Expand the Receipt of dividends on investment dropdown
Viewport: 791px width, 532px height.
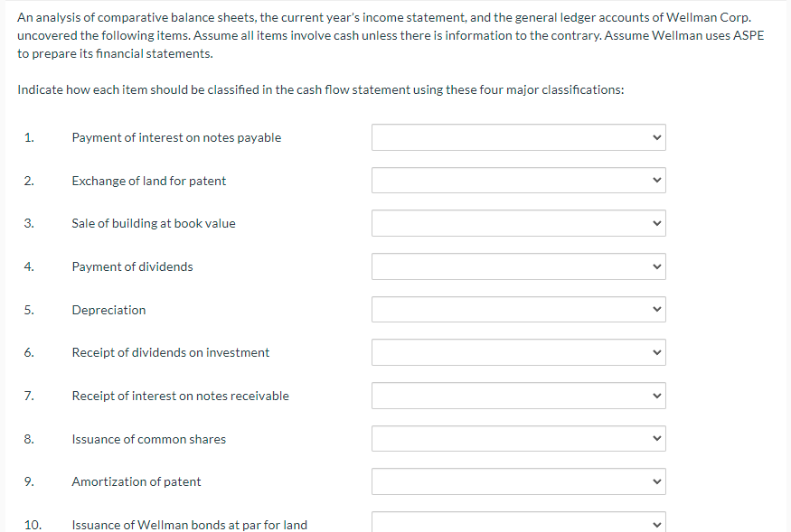tap(518, 352)
